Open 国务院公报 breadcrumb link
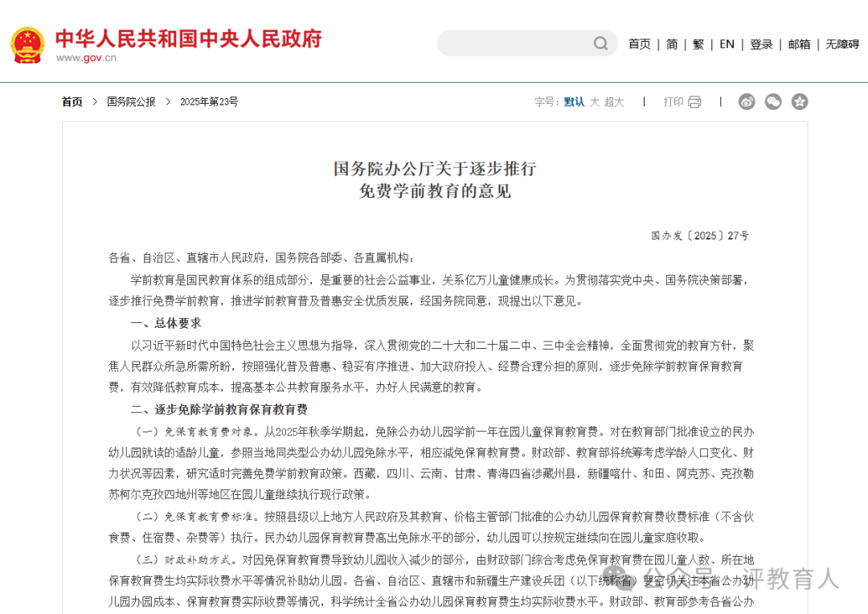This screenshot has height=614, width=868. coord(131,102)
